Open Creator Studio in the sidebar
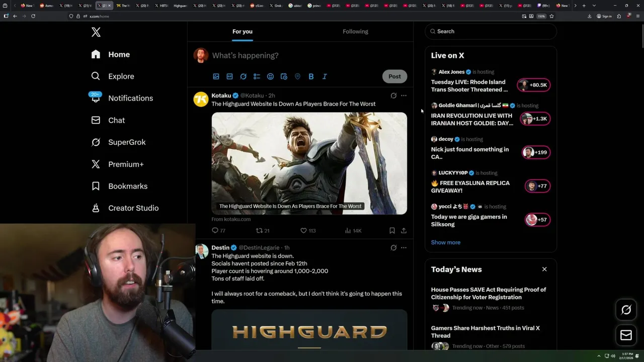 point(125,208)
